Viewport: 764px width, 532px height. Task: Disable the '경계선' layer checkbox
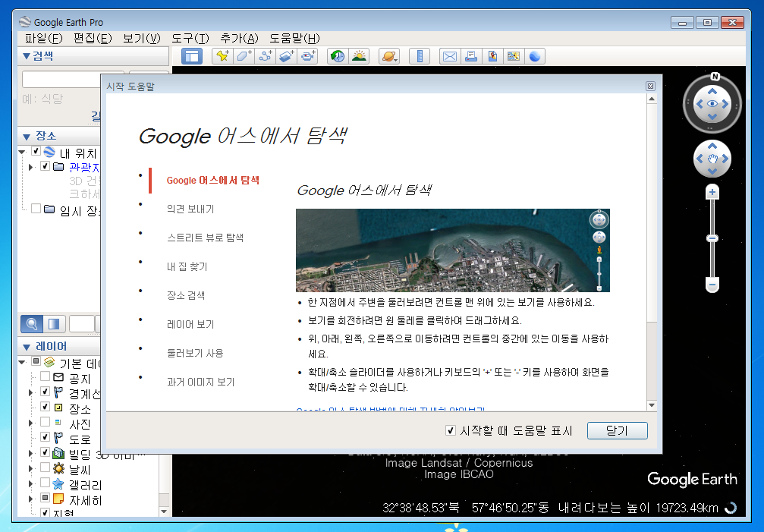46,392
